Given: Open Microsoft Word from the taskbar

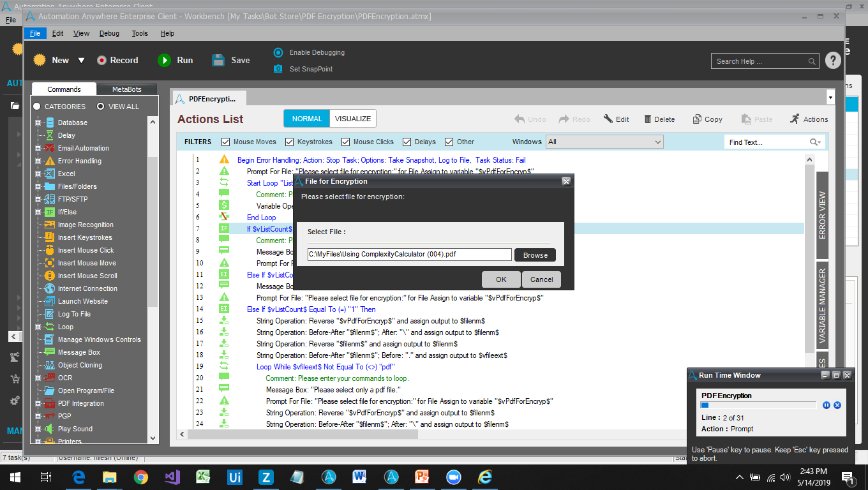Looking at the screenshot, I should point(358,477).
